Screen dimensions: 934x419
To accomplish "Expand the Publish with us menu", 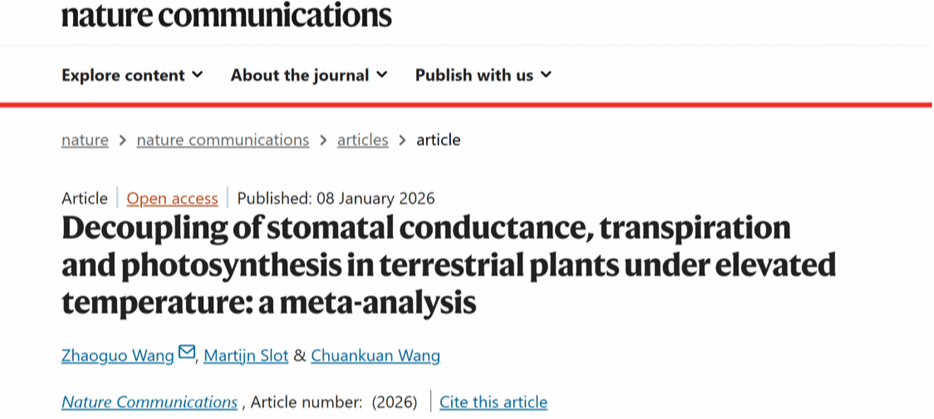I will tap(483, 75).
